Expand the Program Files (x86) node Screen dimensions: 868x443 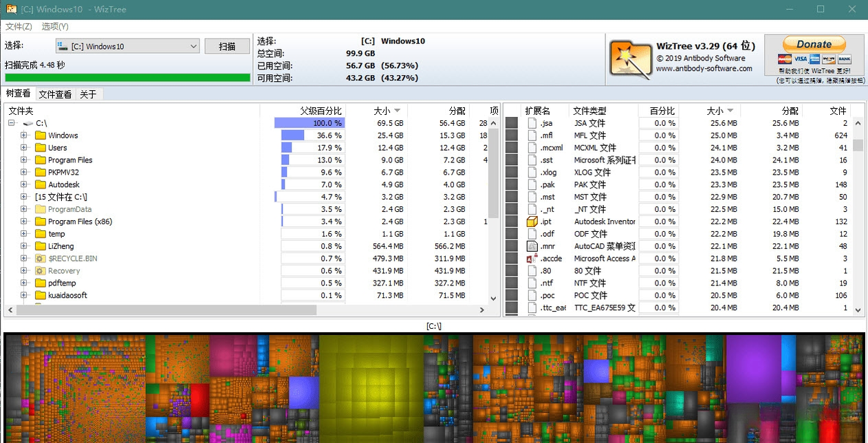click(x=24, y=221)
